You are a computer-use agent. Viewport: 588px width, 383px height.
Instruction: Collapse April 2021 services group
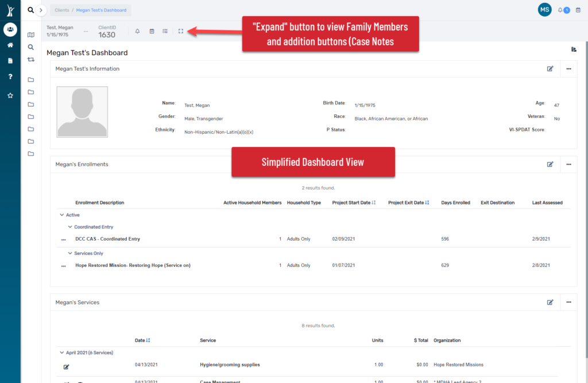coord(62,353)
